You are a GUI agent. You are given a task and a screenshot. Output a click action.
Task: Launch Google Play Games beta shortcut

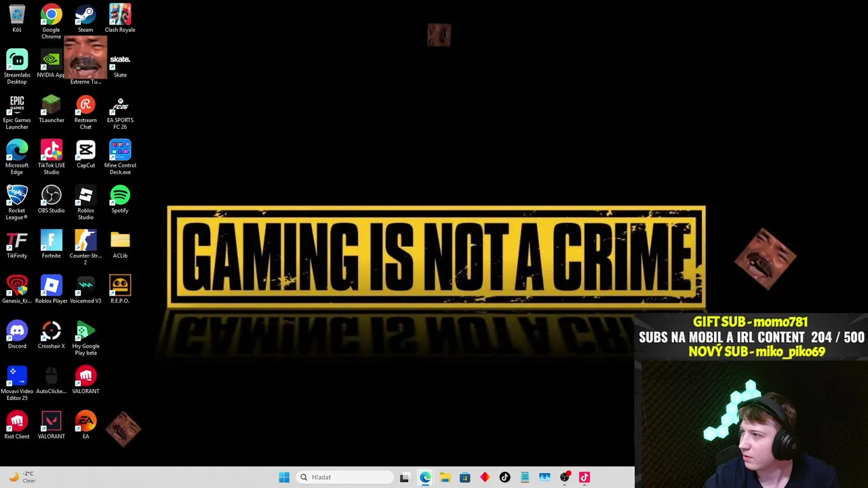click(x=85, y=338)
